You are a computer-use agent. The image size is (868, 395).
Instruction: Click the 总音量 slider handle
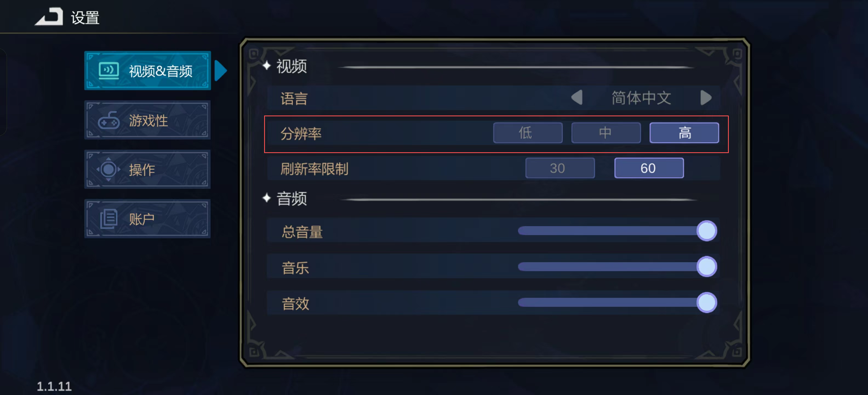706,231
